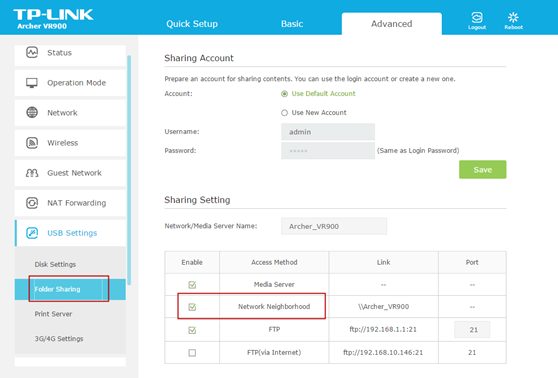The height and width of the screenshot is (378, 558).
Task: Select Use Default Account radio button
Action: click(x=284, y=94)
